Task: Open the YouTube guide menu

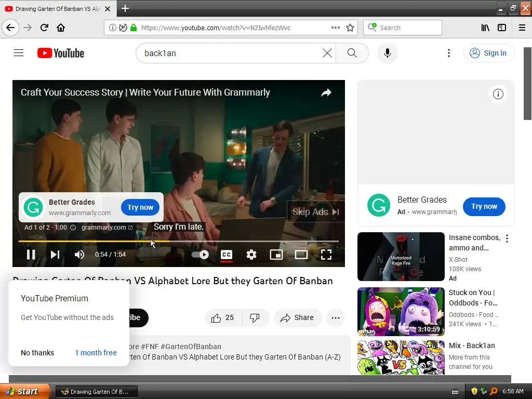Action: 19,53
